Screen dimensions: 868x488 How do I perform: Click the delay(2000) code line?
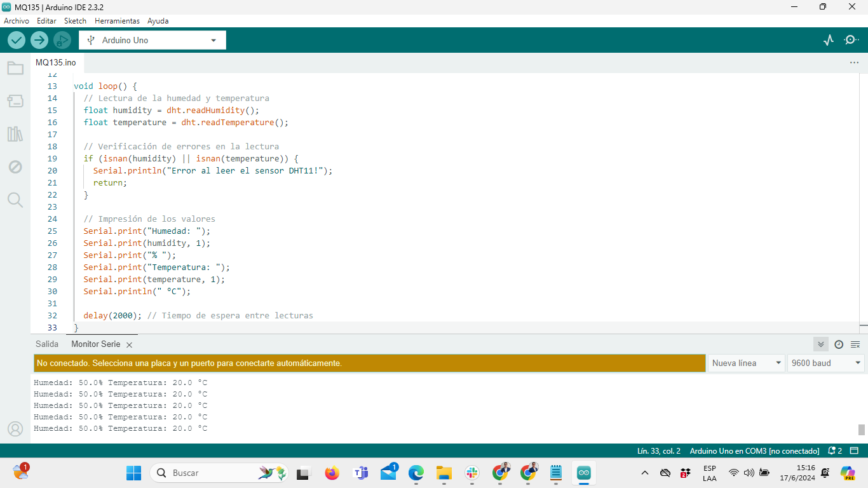(198, 315)
